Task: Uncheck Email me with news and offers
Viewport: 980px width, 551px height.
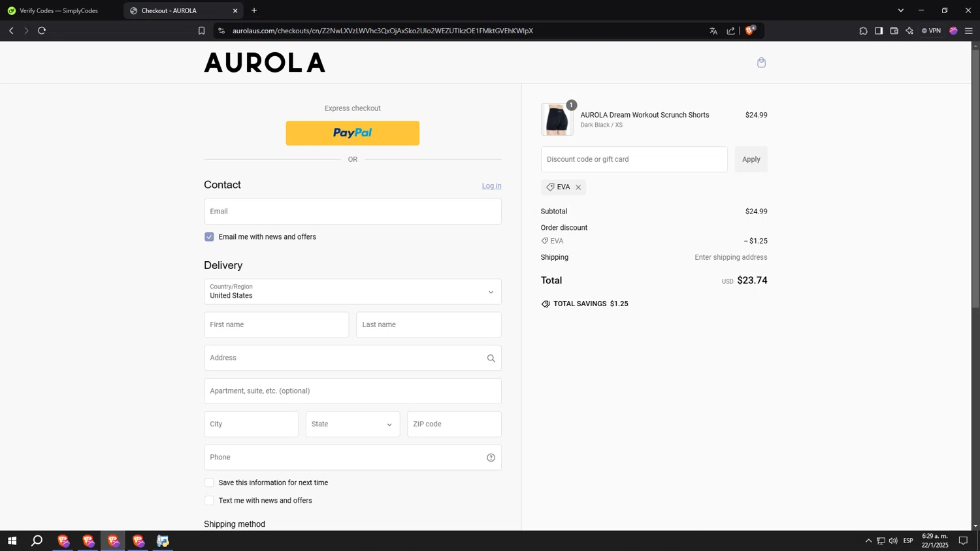Action: 209,237
